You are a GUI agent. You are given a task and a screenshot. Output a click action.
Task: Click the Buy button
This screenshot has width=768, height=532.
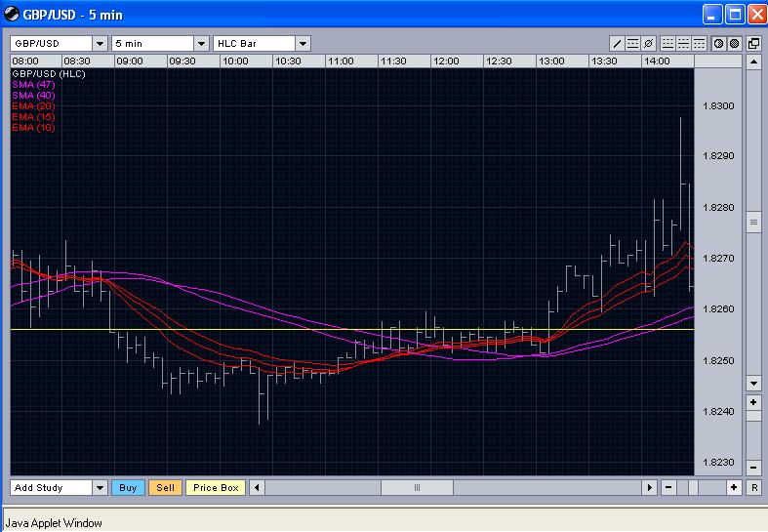coord(128,488)
